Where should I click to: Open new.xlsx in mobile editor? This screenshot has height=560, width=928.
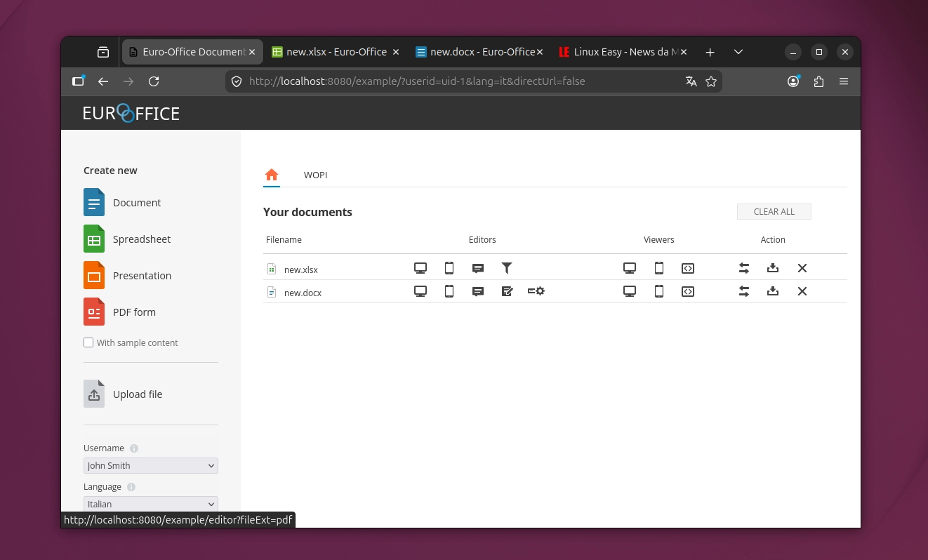tap(449, 268)
